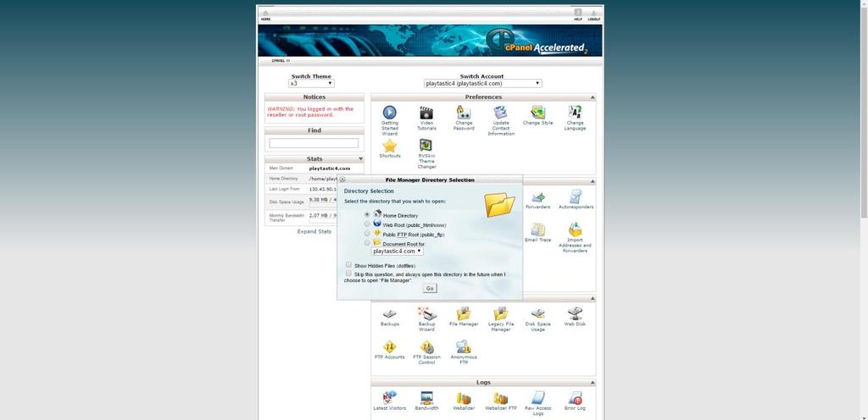Open Import Addresses and Forwarders
The image size is (868, 420).
(x=576, y=229)
